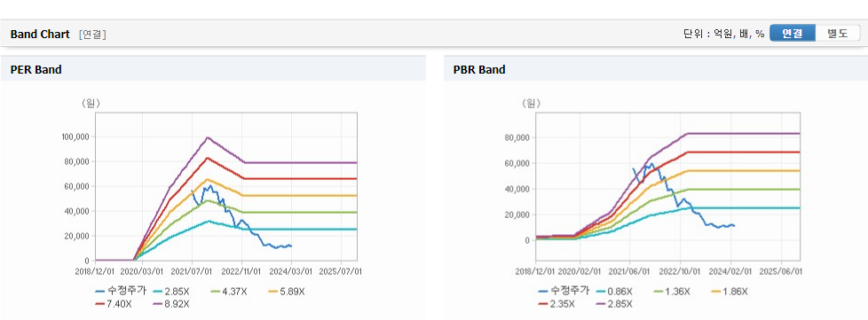Screen dimensions: 868x320
Task: Click the 2024/03/01 x-axis date
Action: click(x=292, y=272)
